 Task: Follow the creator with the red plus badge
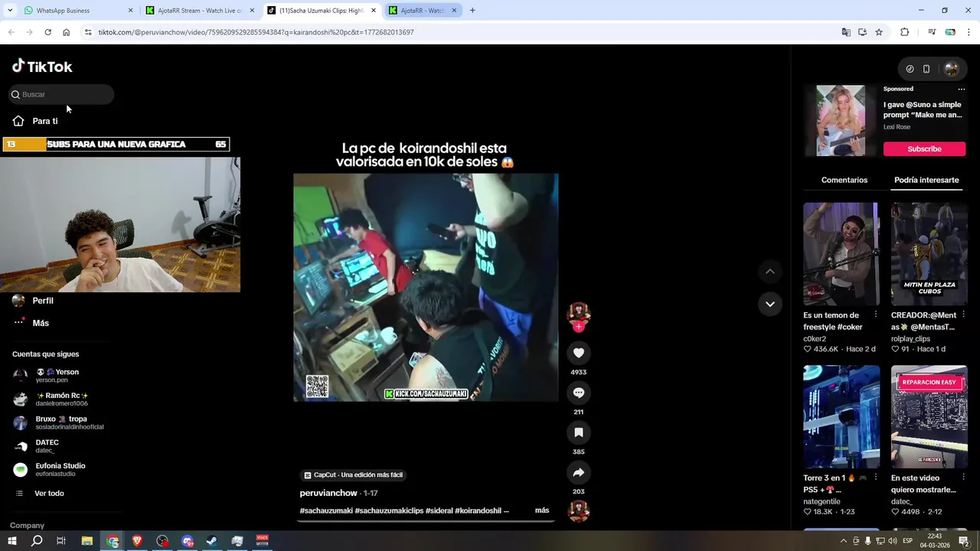click(x=578, y=327)
